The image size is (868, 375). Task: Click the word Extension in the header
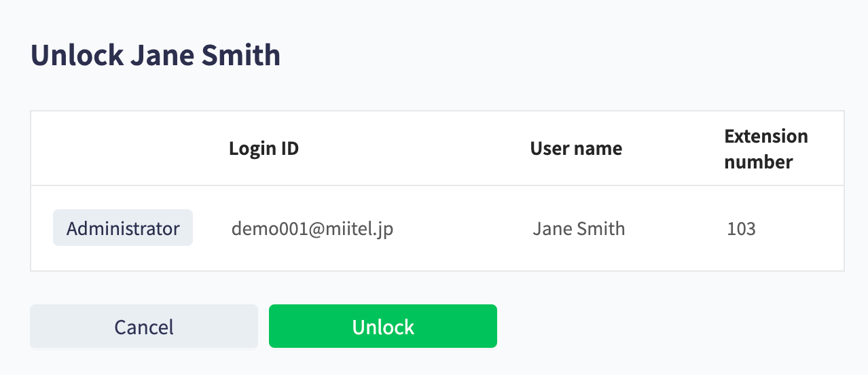(x=766, y=136)
